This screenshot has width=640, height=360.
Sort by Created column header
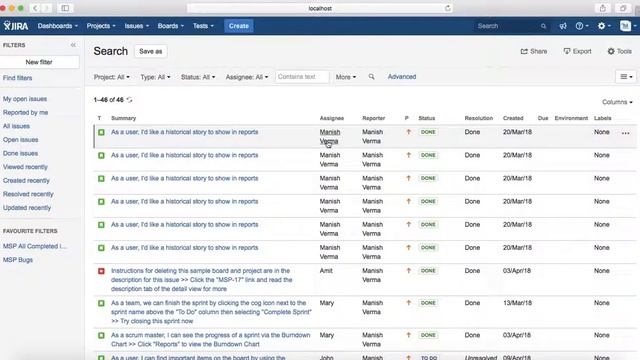[513, 118]
